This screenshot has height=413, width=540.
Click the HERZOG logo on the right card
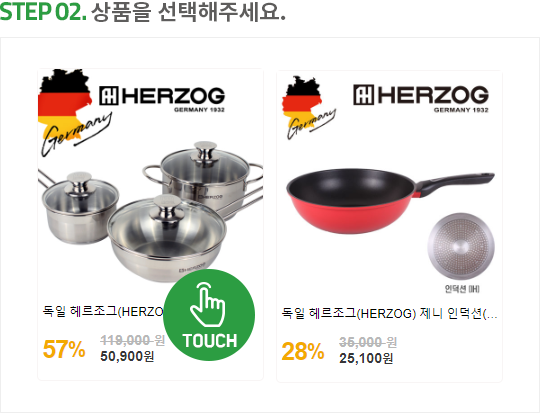coord(421,98)
